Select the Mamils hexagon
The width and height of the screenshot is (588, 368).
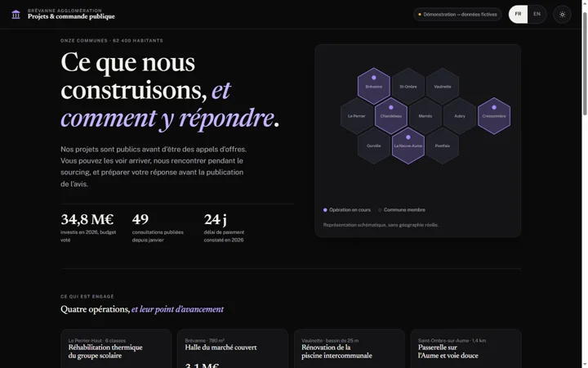coord(425,115)
